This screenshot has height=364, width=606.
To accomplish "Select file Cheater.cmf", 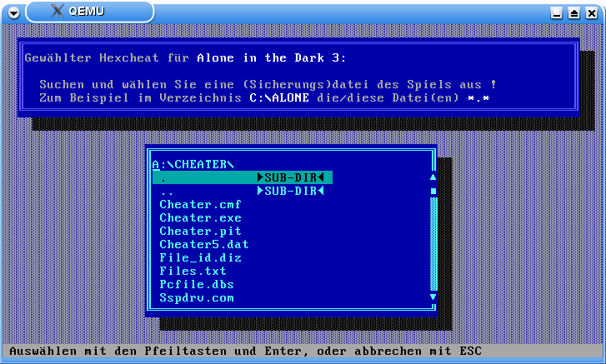I will (200, 204).
